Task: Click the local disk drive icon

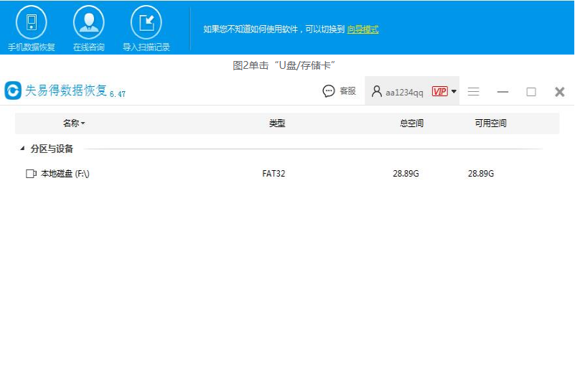Action: coord(31,174)
